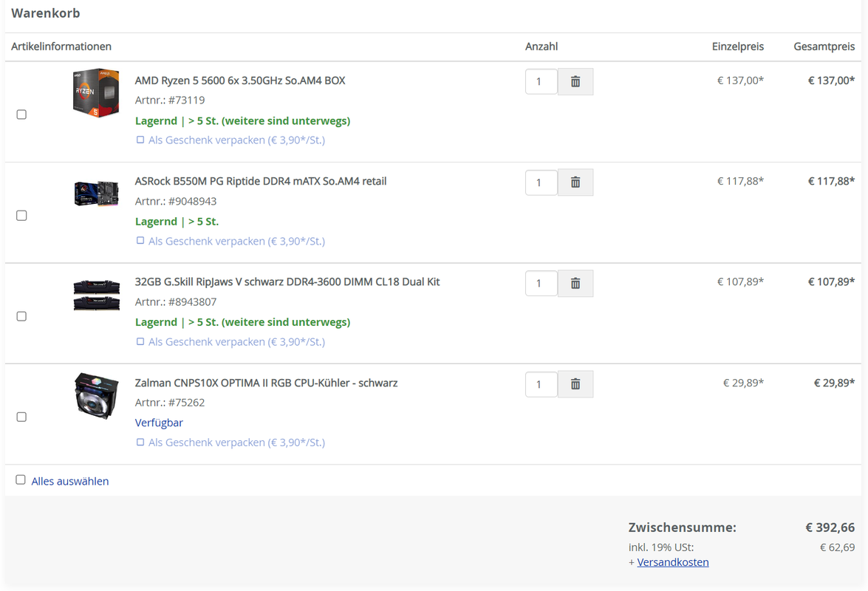Click article number #9048943
Screen dimensions: 868x591
coord(192,202)
